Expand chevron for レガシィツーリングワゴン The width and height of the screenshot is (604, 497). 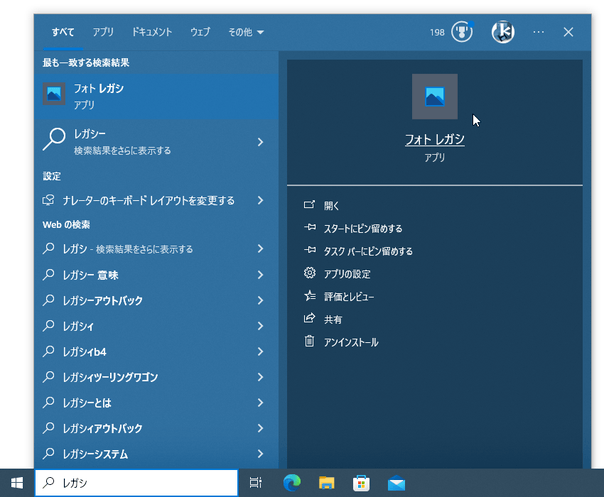click(x=260, y=377)
